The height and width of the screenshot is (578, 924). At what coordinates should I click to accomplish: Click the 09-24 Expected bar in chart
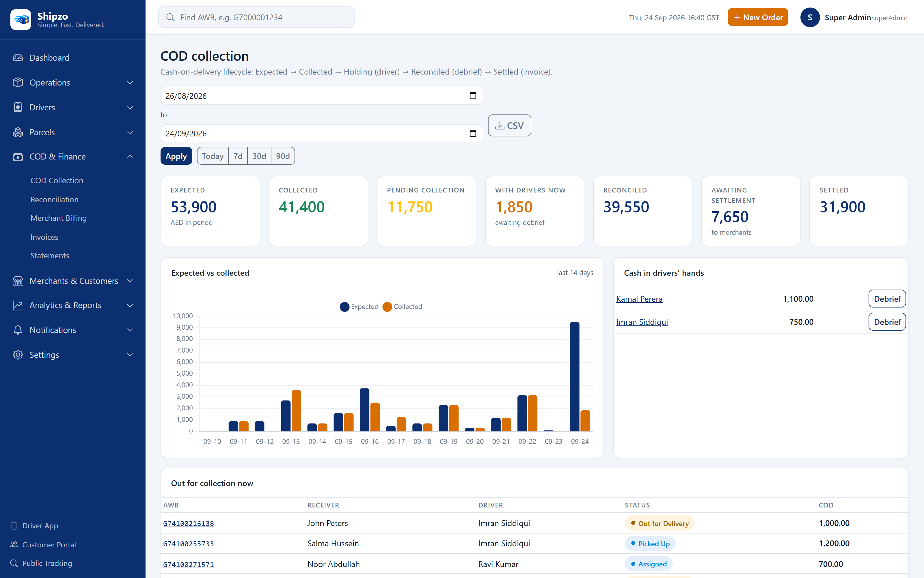[x=574, y=377]
